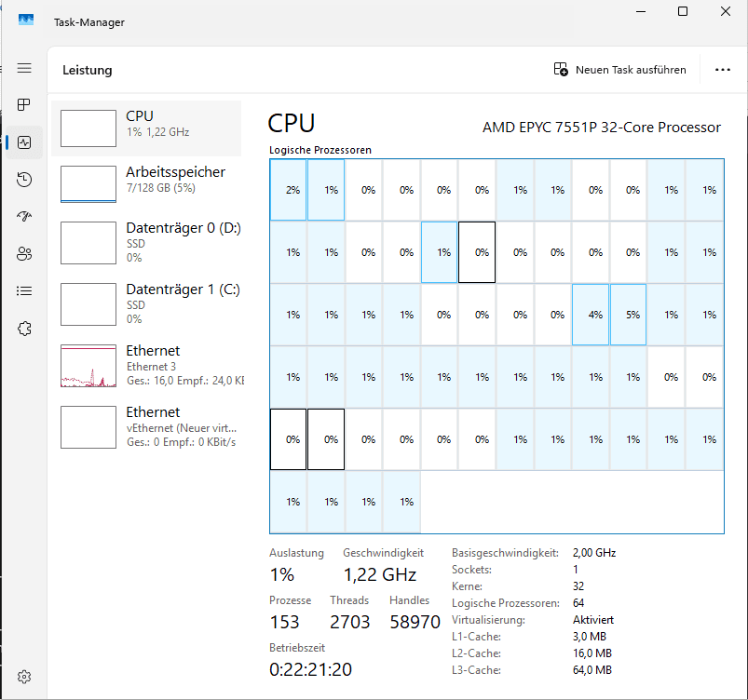This screenshot has width=748, height=700.
Task: Click the large CPU heading
Action: click(x=291, y=124)
